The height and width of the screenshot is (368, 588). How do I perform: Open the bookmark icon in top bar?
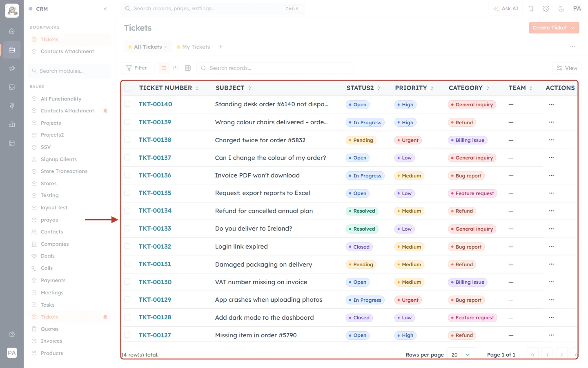(x=531, y=9)
